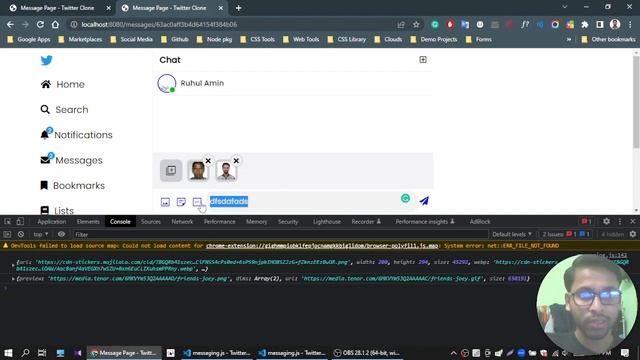Click the image upload icon
The height and width of the screenshot is (360, 640).
165,202
